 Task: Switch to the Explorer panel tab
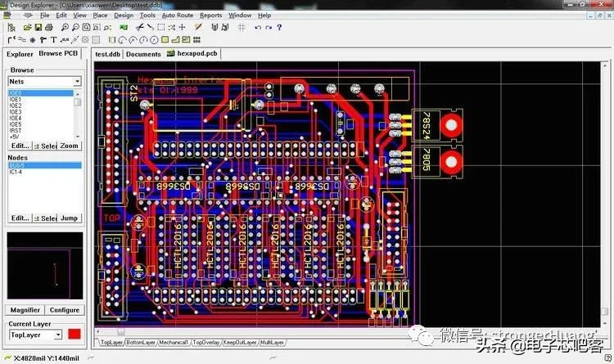(20, 54)
